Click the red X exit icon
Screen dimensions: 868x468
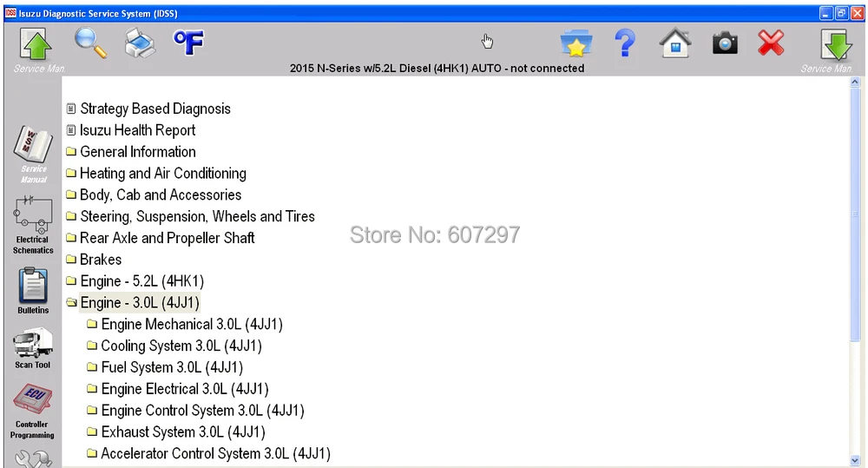(771, 43)
